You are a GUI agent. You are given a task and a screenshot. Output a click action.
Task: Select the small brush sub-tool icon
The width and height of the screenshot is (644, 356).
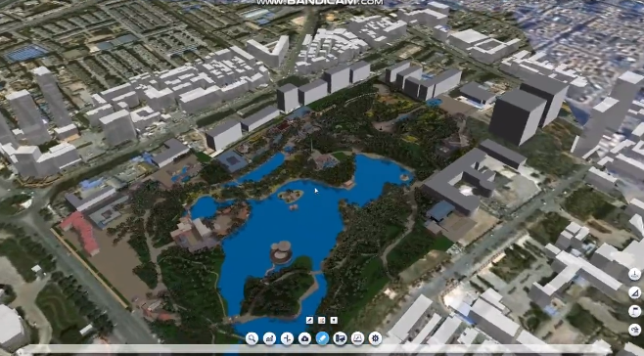point(309,320)
